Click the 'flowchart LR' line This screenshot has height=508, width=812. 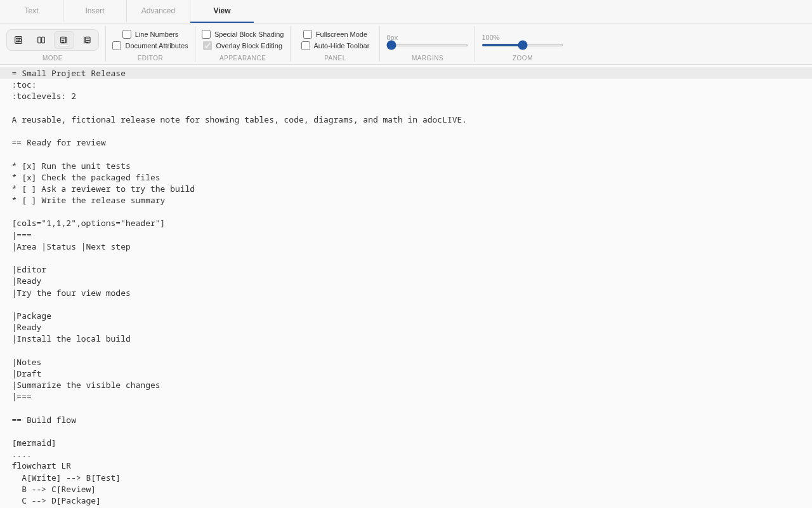41,465
